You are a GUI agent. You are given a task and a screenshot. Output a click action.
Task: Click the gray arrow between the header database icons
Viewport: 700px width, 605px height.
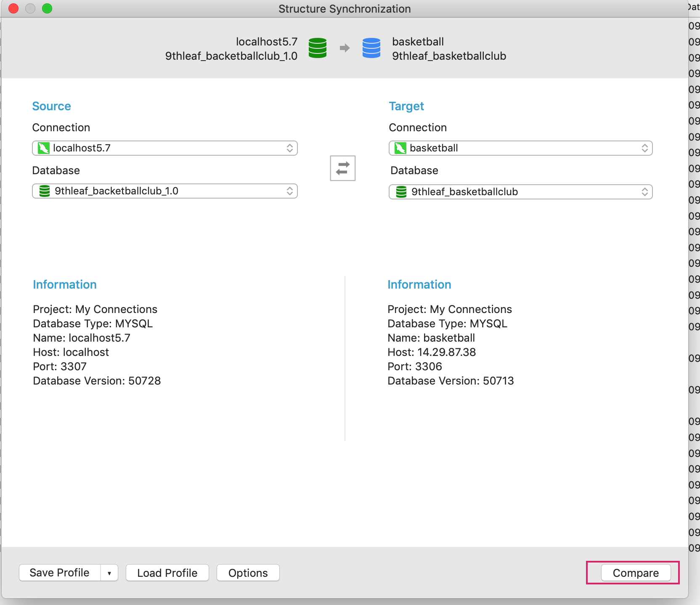coord(345,48)
